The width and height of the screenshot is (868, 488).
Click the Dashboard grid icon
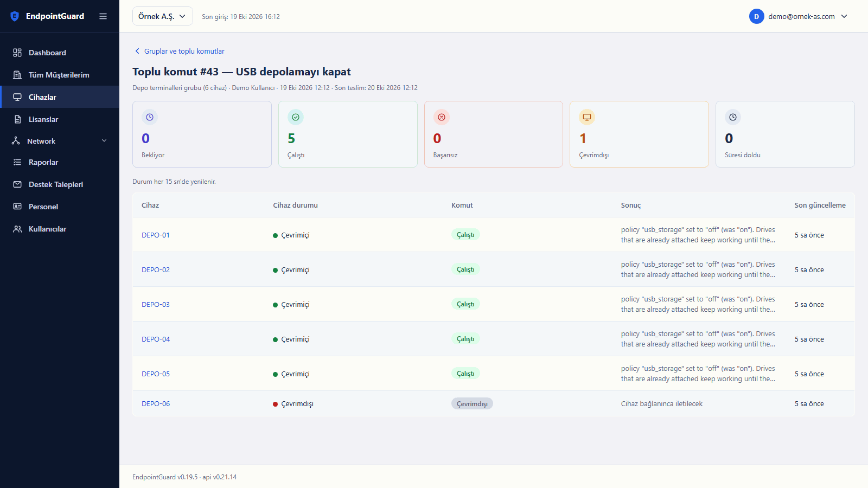point(17,53)
